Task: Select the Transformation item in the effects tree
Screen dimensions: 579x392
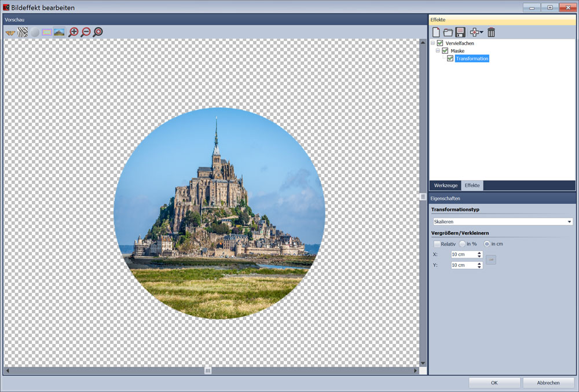Action: point(472,58)
